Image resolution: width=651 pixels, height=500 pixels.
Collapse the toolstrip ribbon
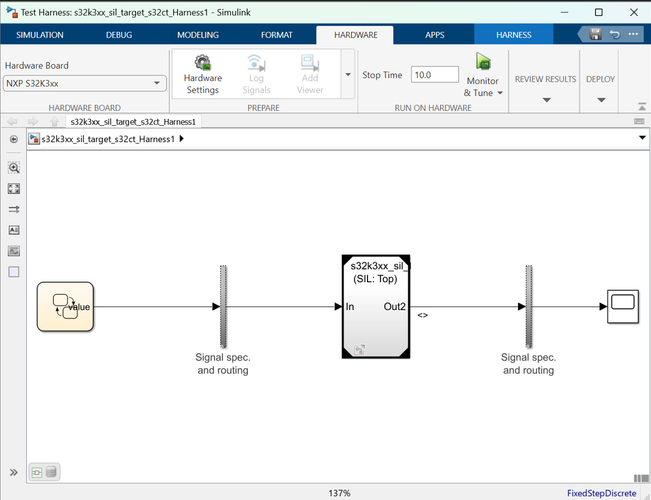point(642,107)
